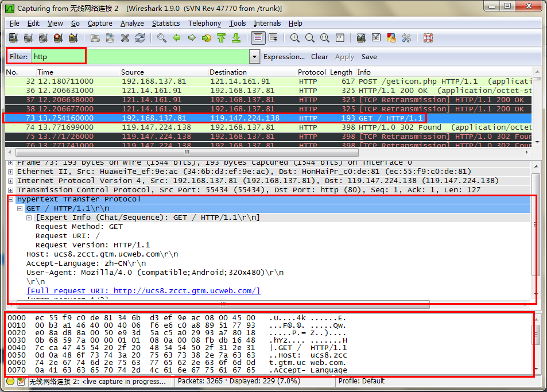This screenshot has width=547, height=392.
Task: Open the coloring rules editor icon
Action: coord(391,38)
